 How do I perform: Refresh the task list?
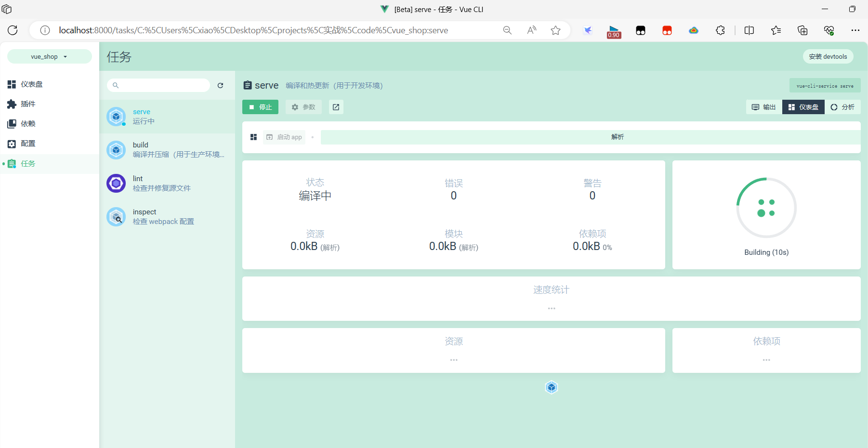pos(220,85)
